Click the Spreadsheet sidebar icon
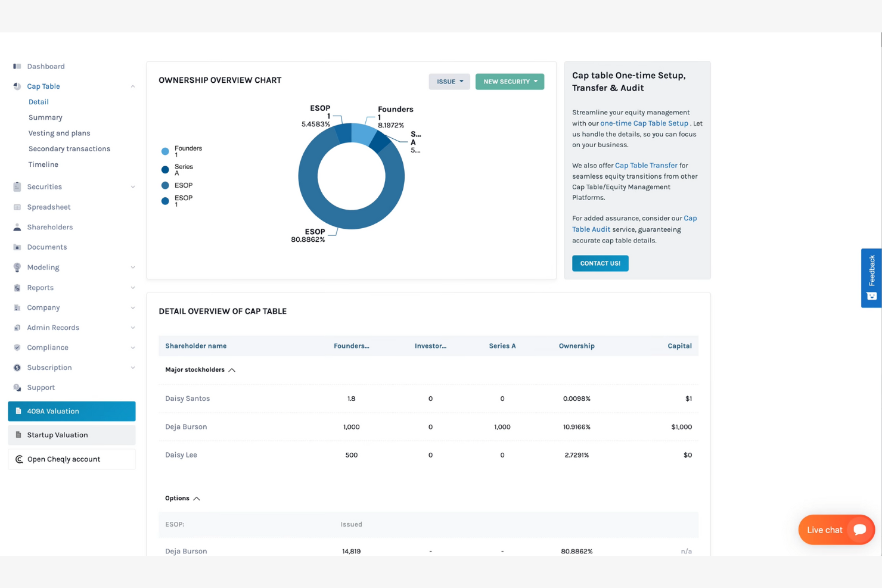The width and height of the screenshot is (882, 588). click(x=16, y=207)
